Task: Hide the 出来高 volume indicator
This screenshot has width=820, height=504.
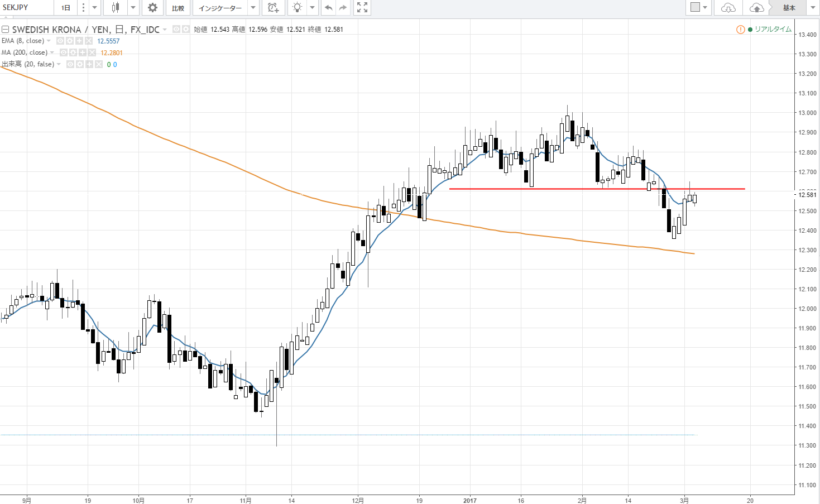Action: click(x=70, y=65)
